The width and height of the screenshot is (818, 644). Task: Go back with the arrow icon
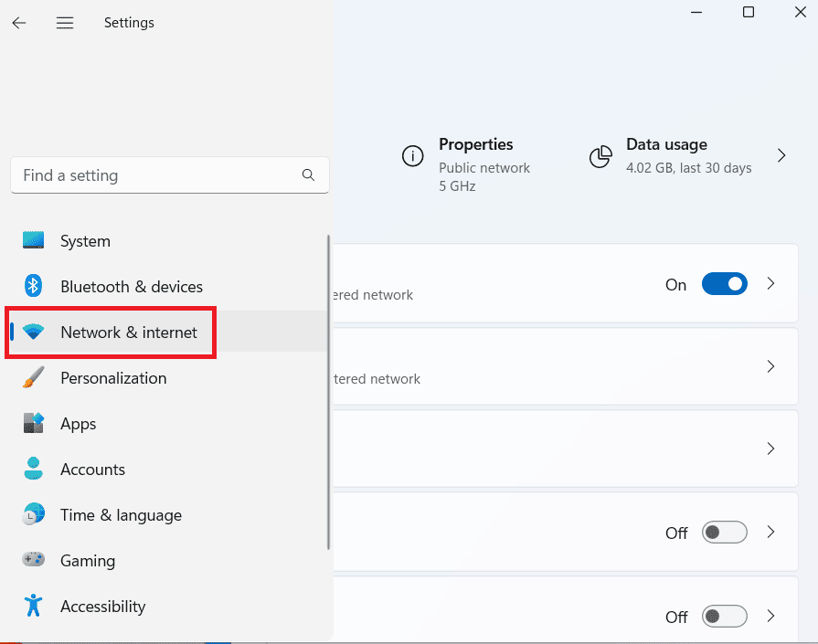[x=19, y=23]
